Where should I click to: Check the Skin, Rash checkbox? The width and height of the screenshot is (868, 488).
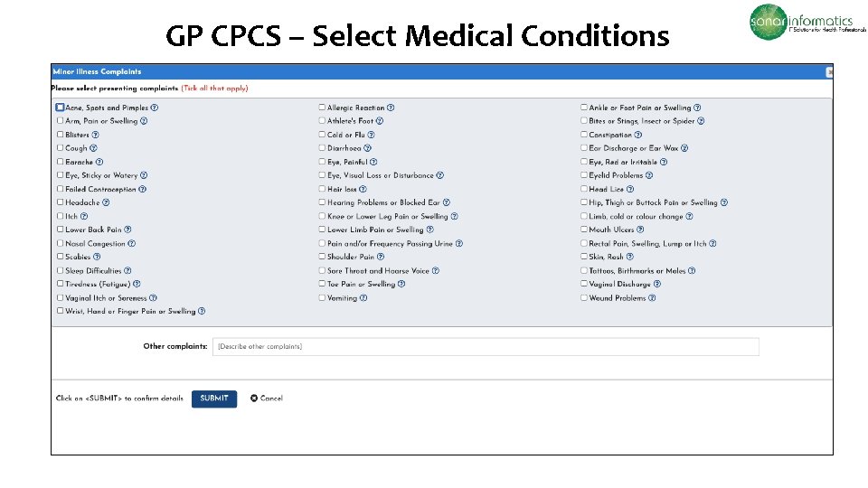[584, 257]
